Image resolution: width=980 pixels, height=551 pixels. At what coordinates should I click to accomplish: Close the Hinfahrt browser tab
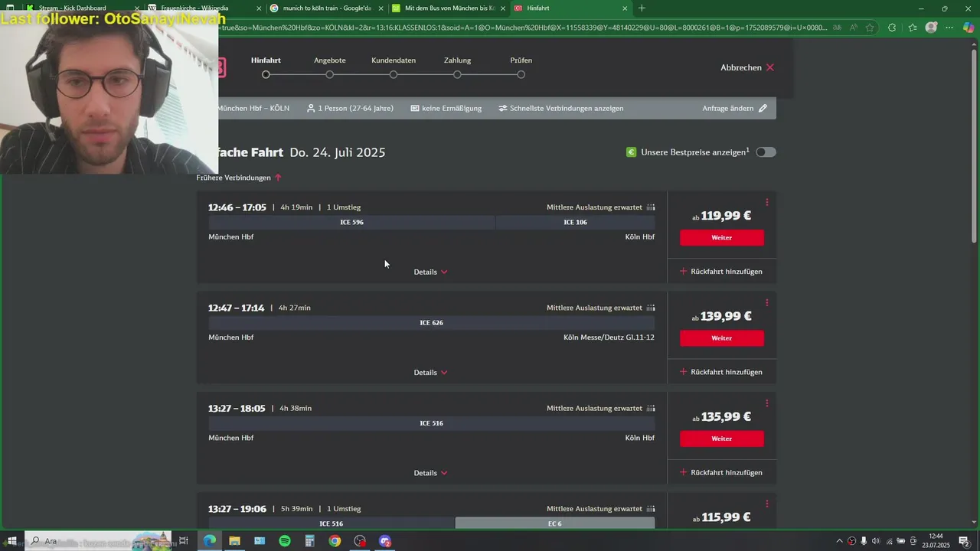625,8
